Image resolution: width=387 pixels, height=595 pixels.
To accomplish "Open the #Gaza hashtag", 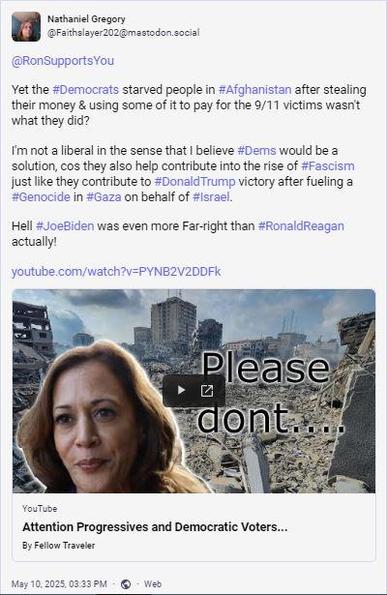I will pyautogui.click(x=104, y=197).
